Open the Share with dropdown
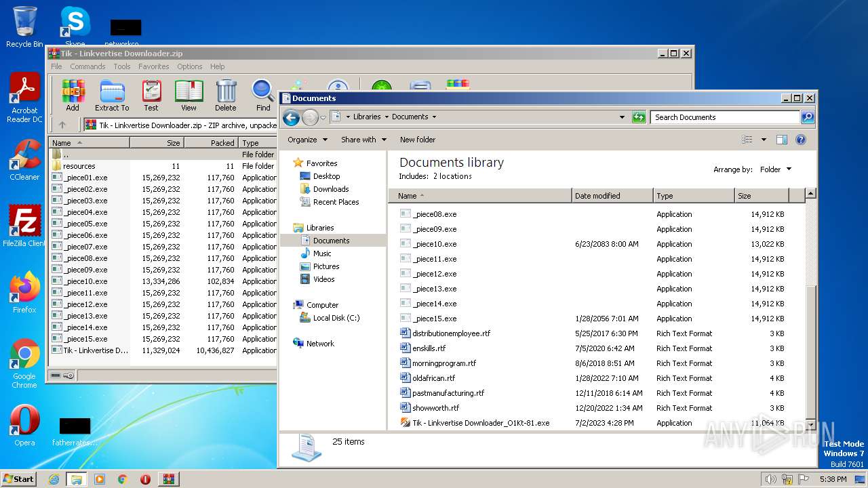 pos(363,140)
